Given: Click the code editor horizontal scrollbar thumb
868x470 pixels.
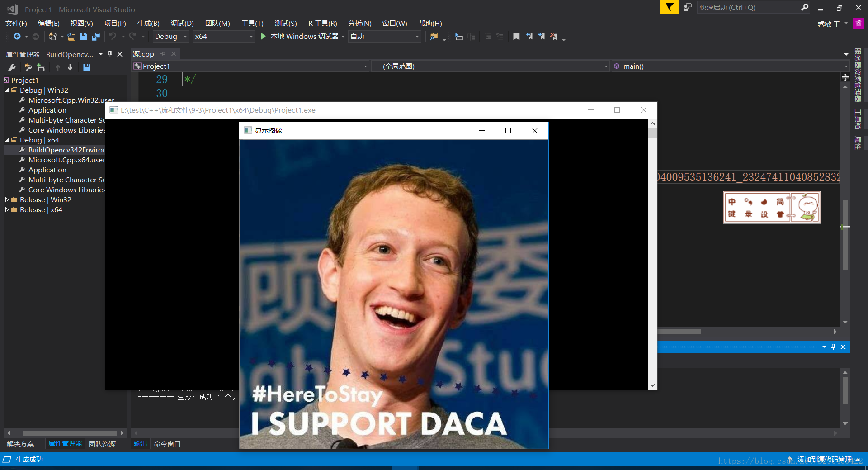Looking at the screenshot, I should pyautogui.click(x=679, y=332).
